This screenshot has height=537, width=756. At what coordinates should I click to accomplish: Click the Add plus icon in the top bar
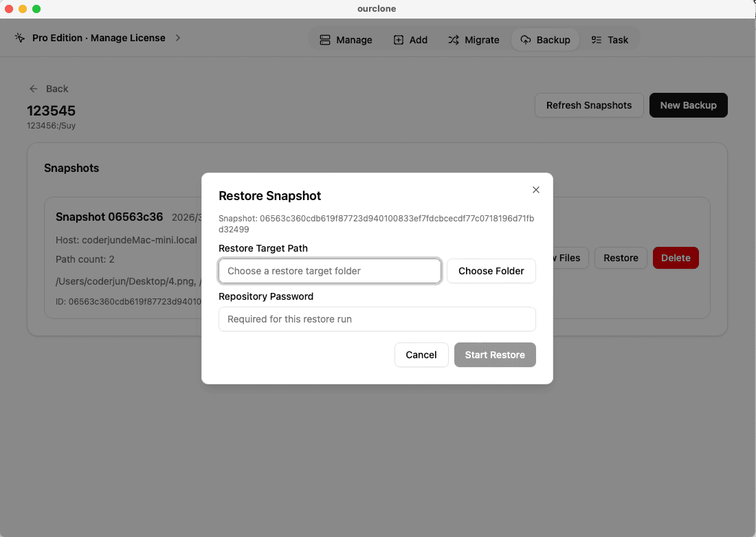click(x=397, y=40)
